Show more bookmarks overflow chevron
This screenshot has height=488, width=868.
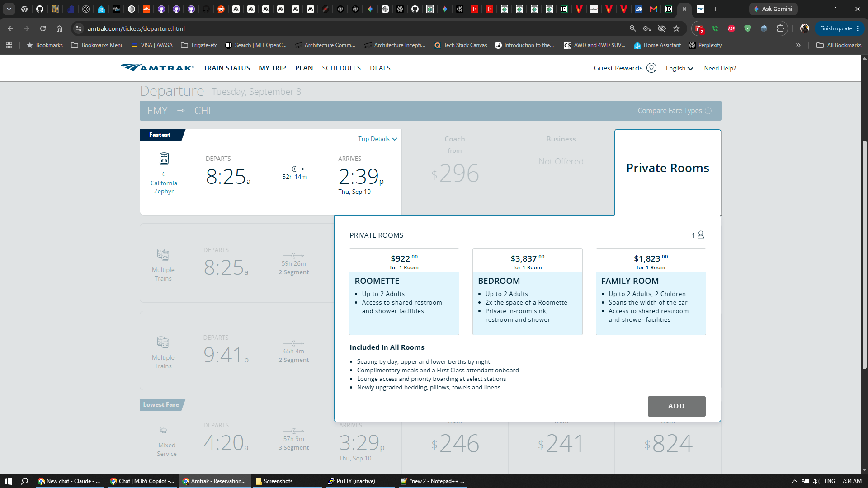(798, 45)
